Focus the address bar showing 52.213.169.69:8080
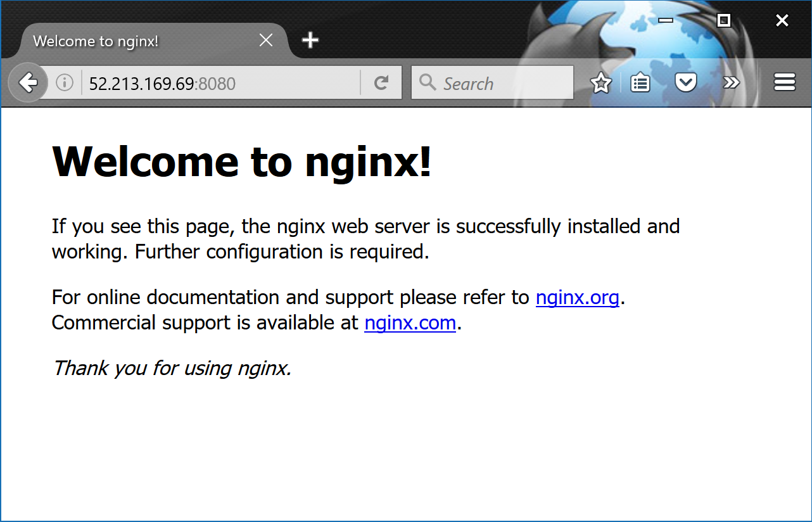812x522 pixels. [215, 83]
